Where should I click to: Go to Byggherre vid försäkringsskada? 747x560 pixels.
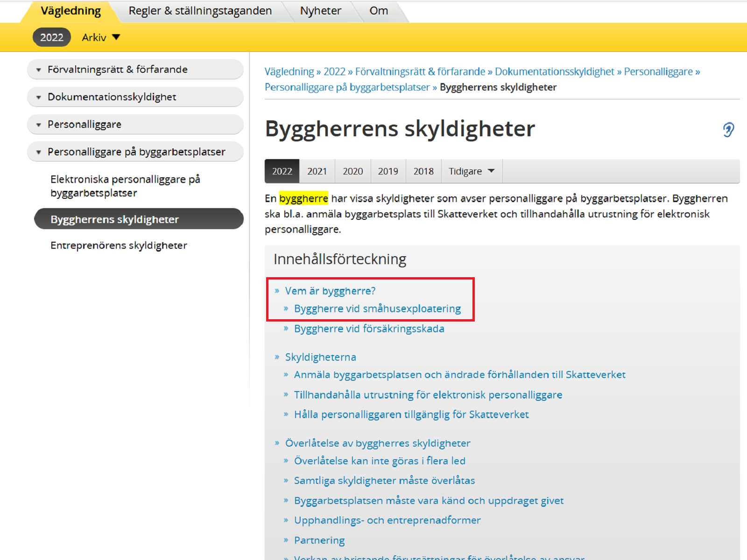[369, 329]
